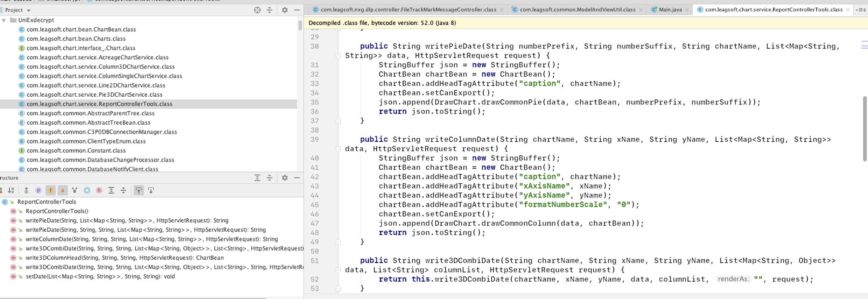Open Project panel gear settings

pos(285,10)
